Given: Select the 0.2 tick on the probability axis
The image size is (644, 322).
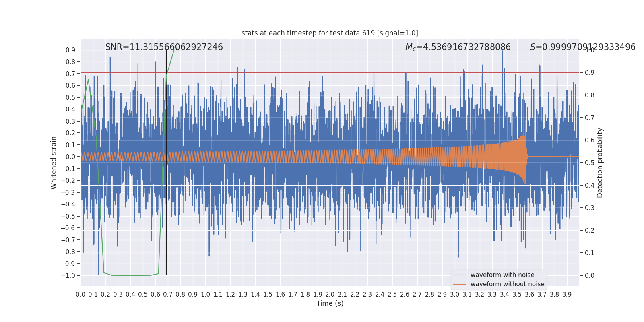Looking at the screenshot, I should click(590, 231).
